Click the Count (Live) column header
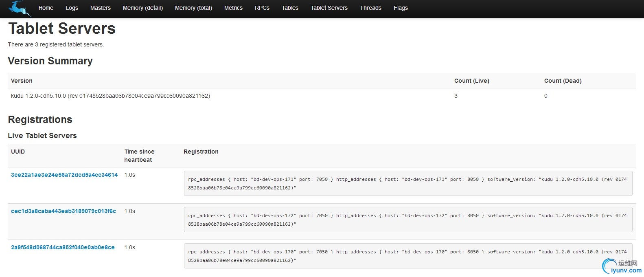The width and height of the screenshot is (644, 277). click(472, 81)
